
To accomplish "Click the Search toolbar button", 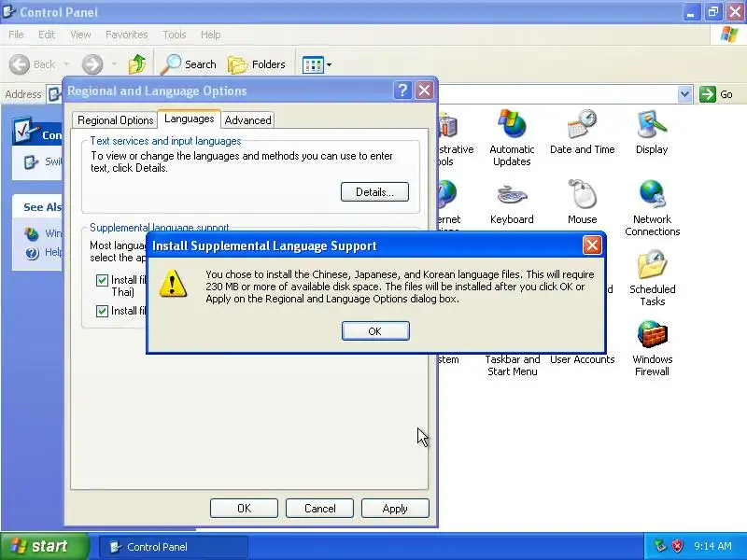I will 189,64.
